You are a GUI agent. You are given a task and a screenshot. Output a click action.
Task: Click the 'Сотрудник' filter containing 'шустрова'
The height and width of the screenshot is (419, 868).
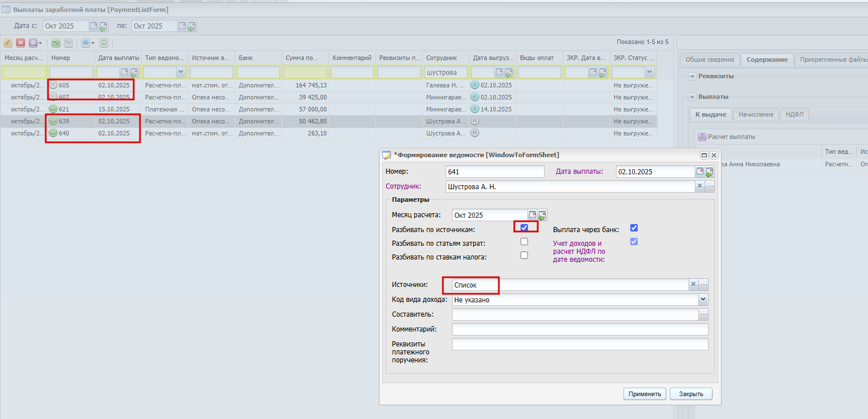click(446, 72)
